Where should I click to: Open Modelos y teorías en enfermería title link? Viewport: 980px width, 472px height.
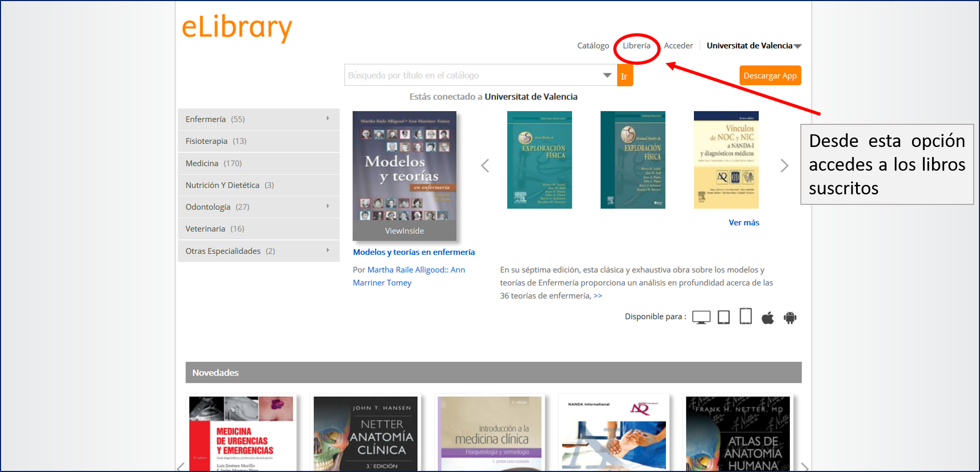(414, 252)
